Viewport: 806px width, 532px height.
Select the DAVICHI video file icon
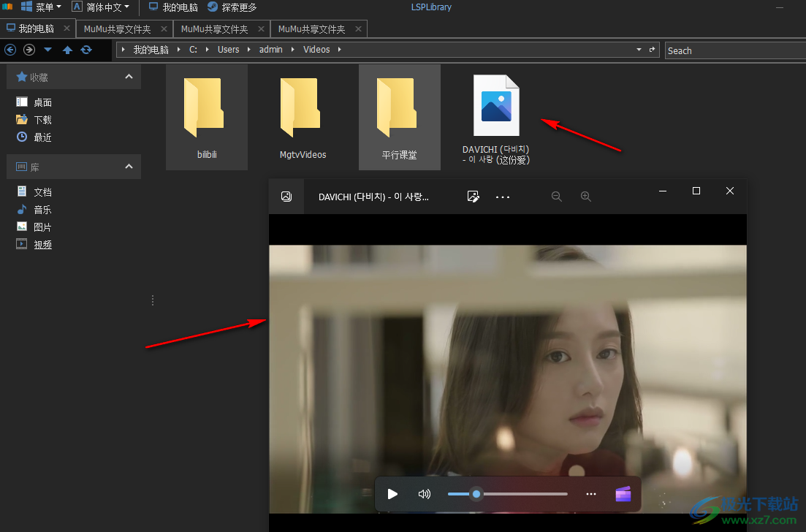496,105
